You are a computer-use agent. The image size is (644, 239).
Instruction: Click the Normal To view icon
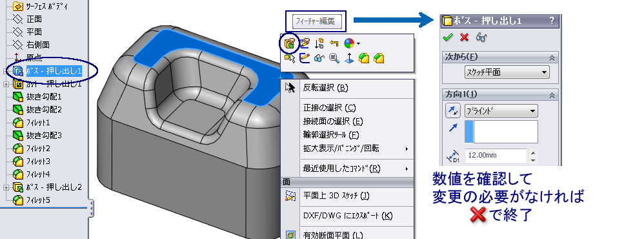tap(348, 58)
